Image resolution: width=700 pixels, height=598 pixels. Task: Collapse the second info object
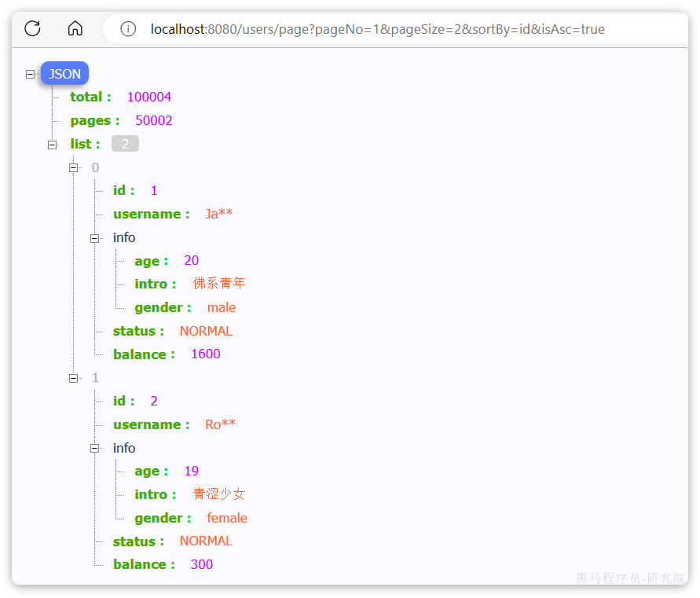click(x=95, y=449)
